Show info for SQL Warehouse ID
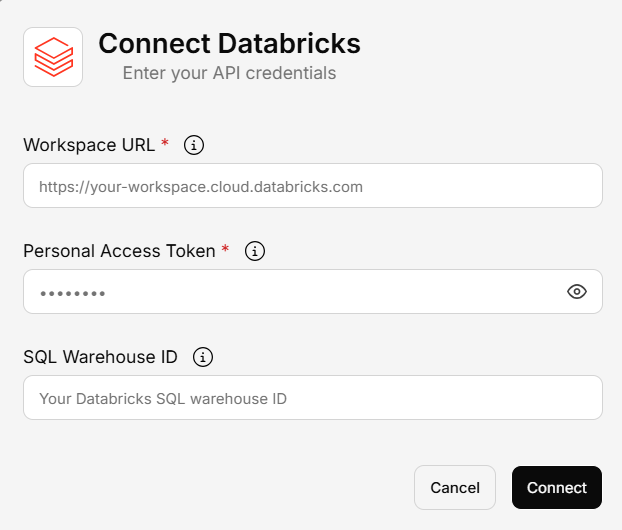622x530 pixels. (x=203, y=357)
